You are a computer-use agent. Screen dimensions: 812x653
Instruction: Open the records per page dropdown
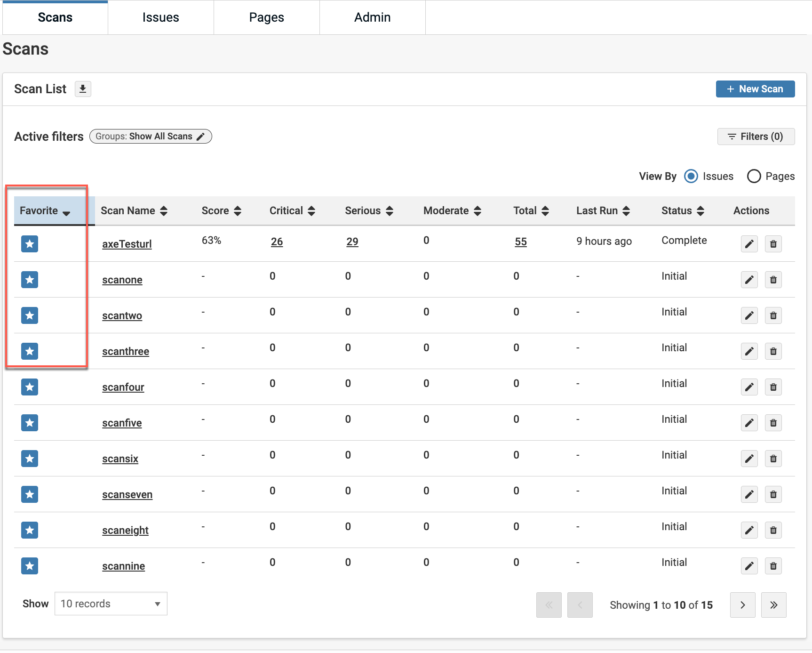(x=111, y=604)
